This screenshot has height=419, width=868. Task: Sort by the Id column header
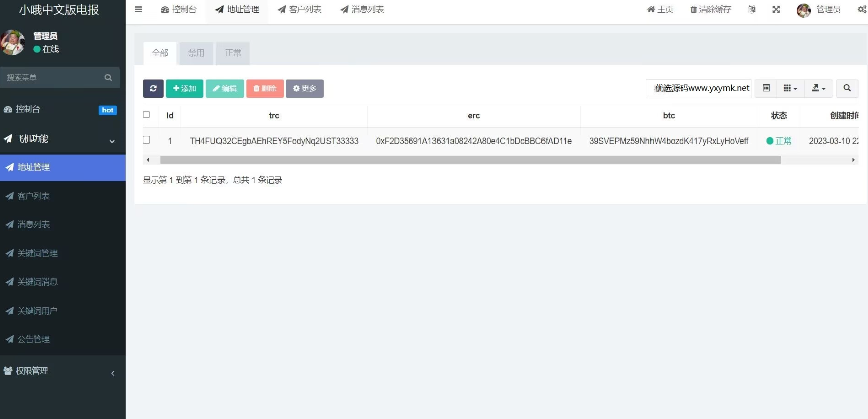[x=170, y=116]
